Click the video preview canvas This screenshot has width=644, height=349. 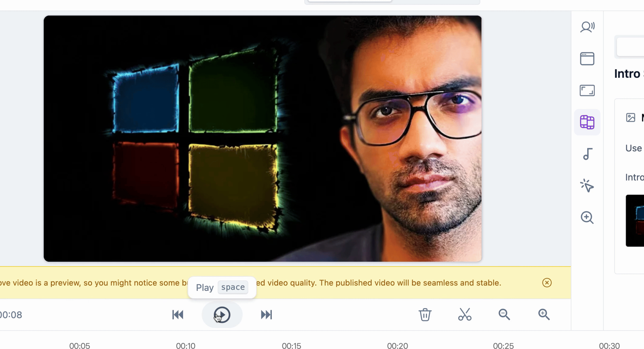[263, 139]
